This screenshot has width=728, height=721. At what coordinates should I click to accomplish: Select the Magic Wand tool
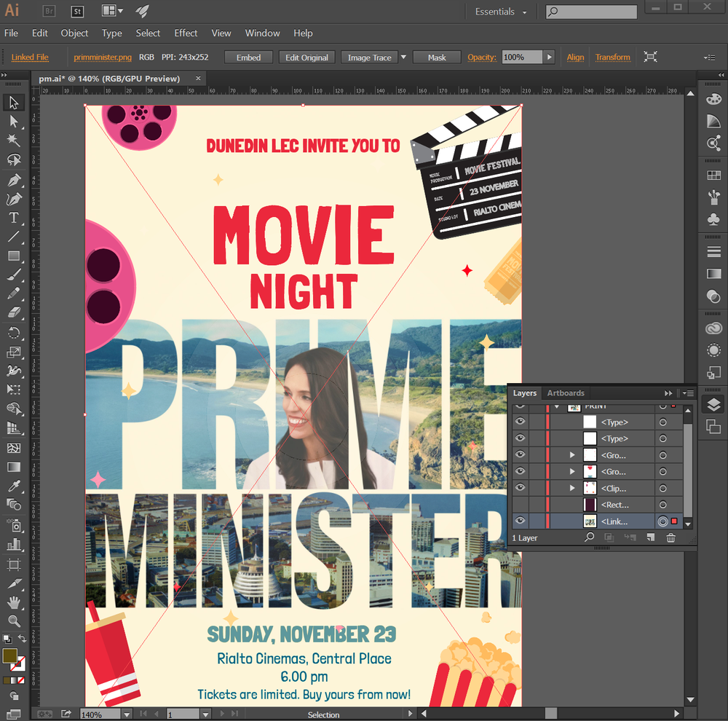point(13,141)
